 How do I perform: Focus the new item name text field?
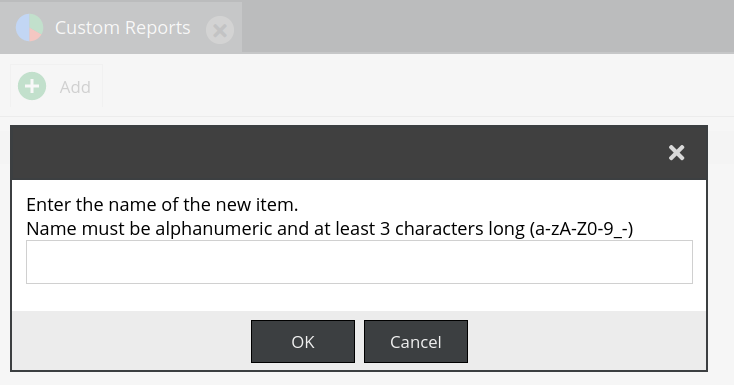click(x=359, y=262)
